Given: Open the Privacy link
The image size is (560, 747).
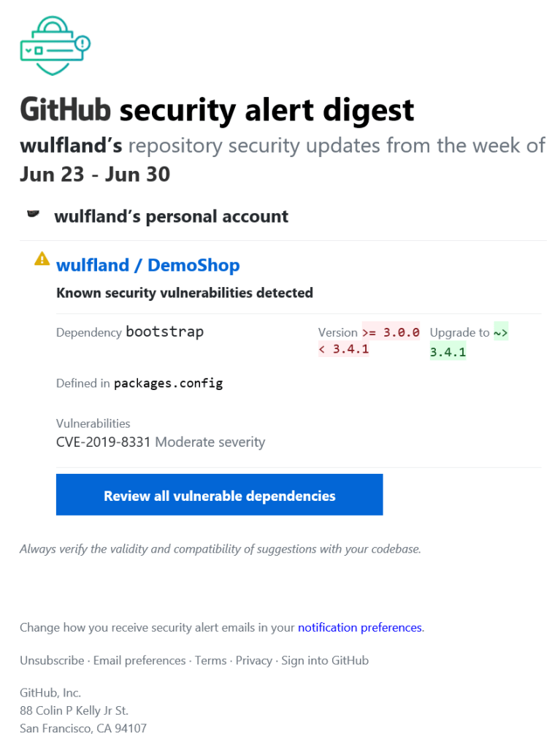Looking at the screenshot, I should [x=253, y=660].
